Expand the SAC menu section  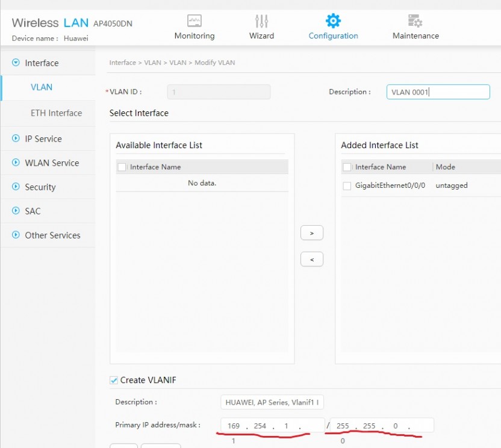16,211
